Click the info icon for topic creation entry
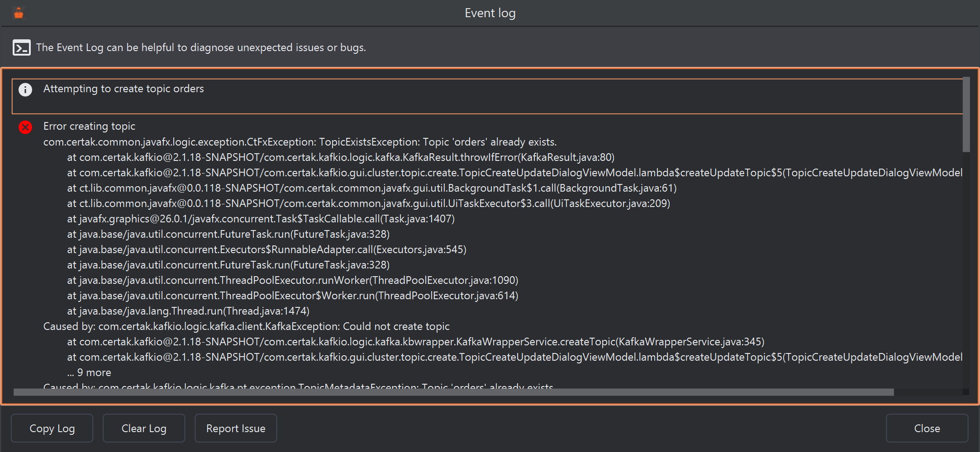The height and width of the screenshot is (452, 980). [x=25, y=89]
